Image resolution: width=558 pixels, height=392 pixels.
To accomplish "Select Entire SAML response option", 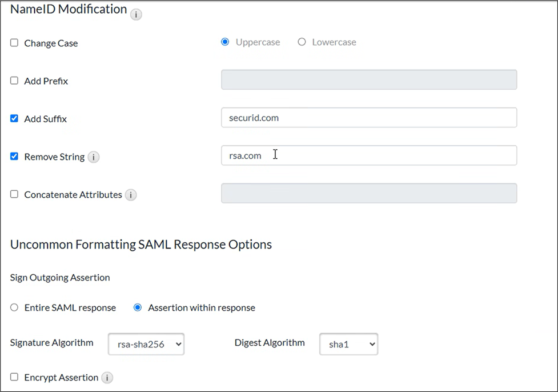I will click(14, 307).
